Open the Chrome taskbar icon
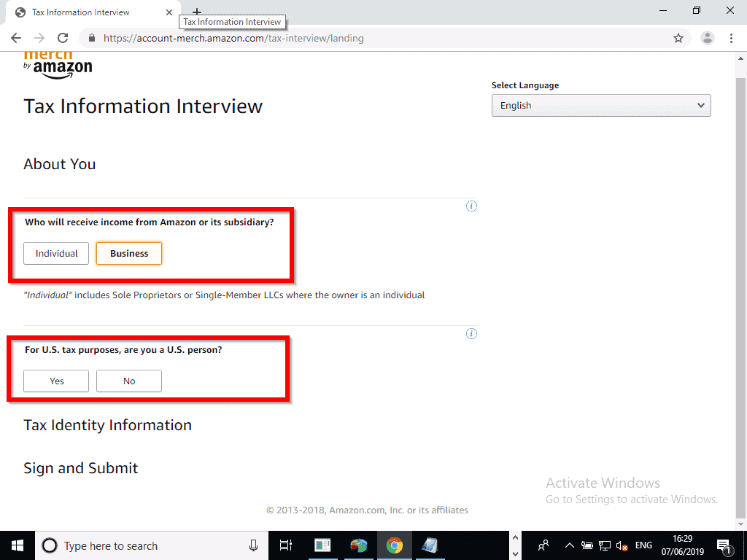 [x=395, y=545]
